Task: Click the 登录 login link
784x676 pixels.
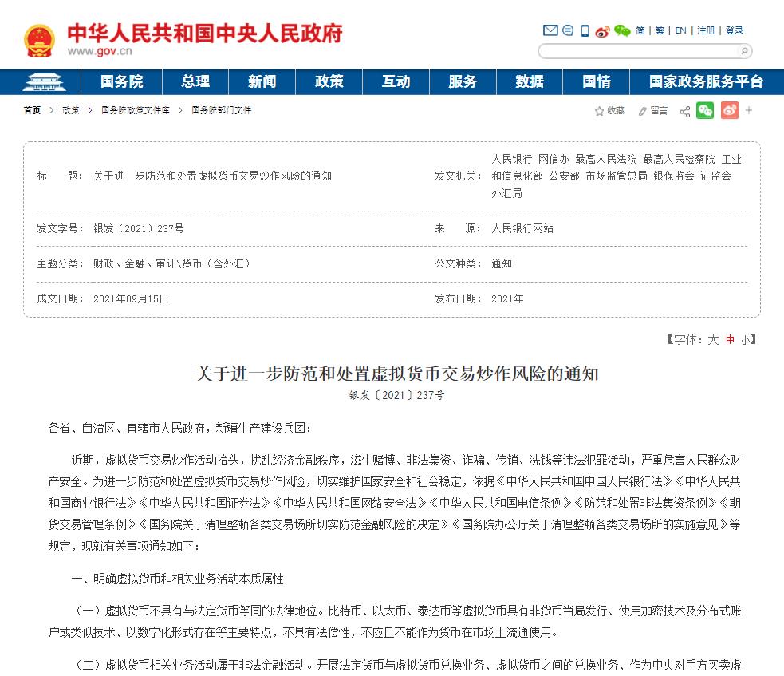Action: (x=733, y=30)
